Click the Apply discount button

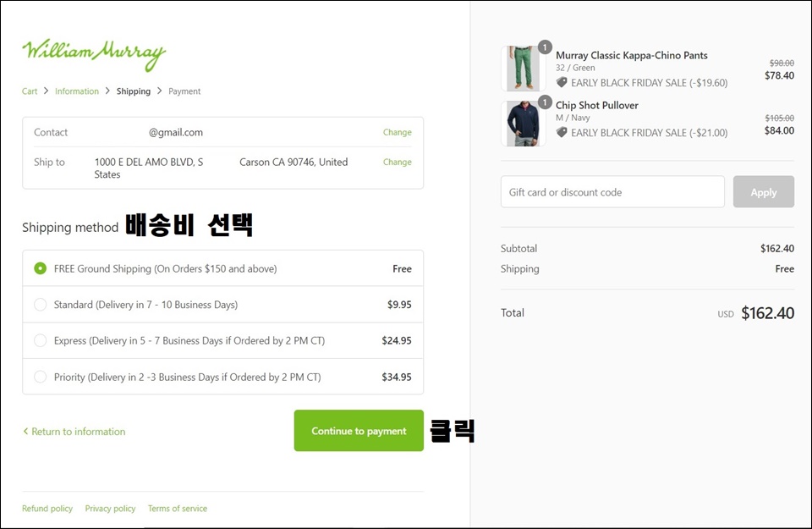point(763,191)
